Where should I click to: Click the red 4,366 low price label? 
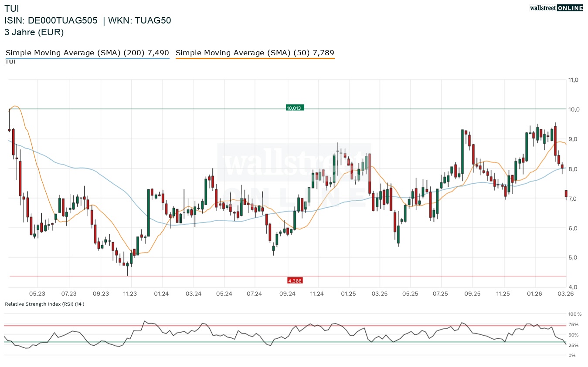(295, 281)
